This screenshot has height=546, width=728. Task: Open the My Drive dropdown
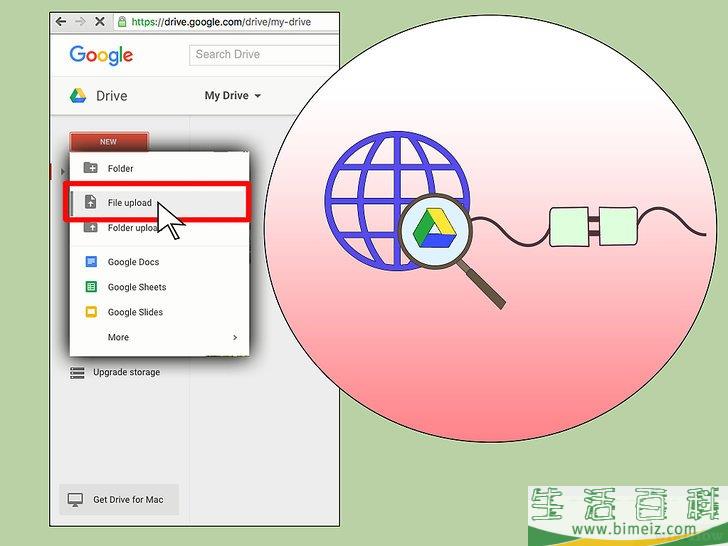click(x=233, y=96)
